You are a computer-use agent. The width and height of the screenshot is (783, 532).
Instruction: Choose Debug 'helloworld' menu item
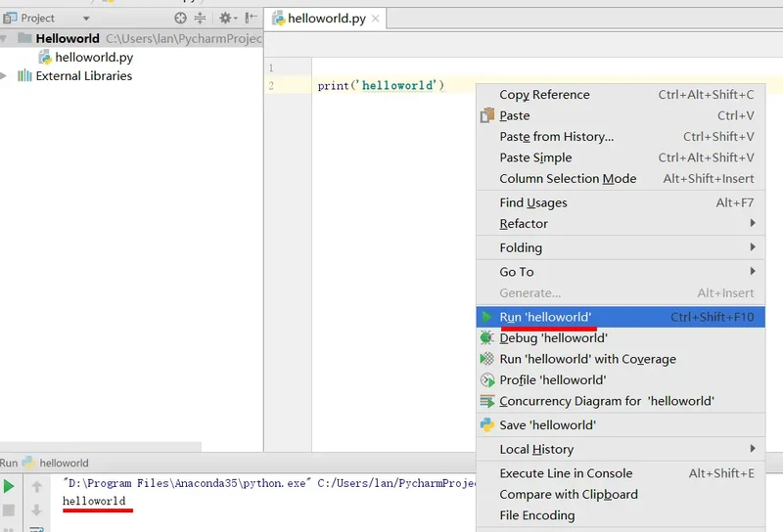click(553, 338)
